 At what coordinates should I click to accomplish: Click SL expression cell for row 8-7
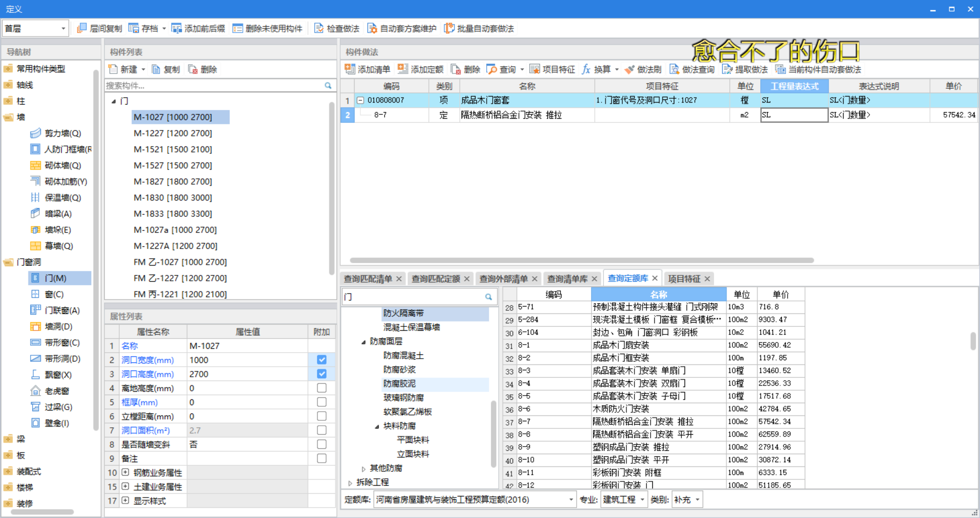(794, 115)
